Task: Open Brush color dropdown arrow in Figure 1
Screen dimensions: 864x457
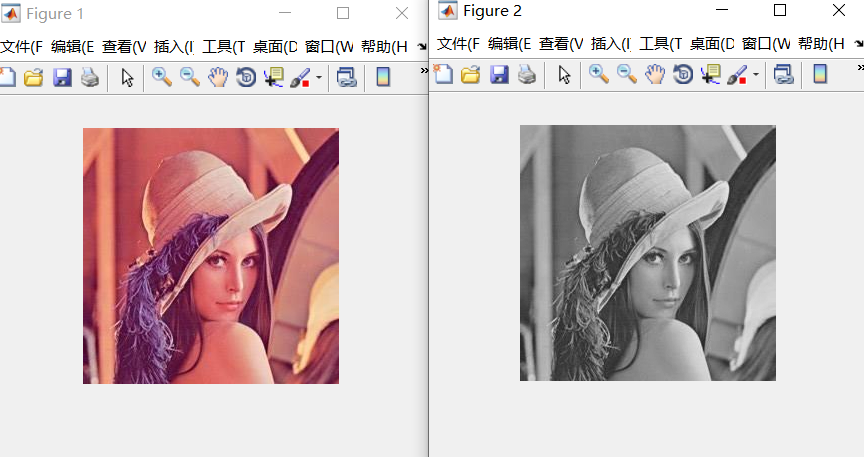Action: [x=318, y=77]
